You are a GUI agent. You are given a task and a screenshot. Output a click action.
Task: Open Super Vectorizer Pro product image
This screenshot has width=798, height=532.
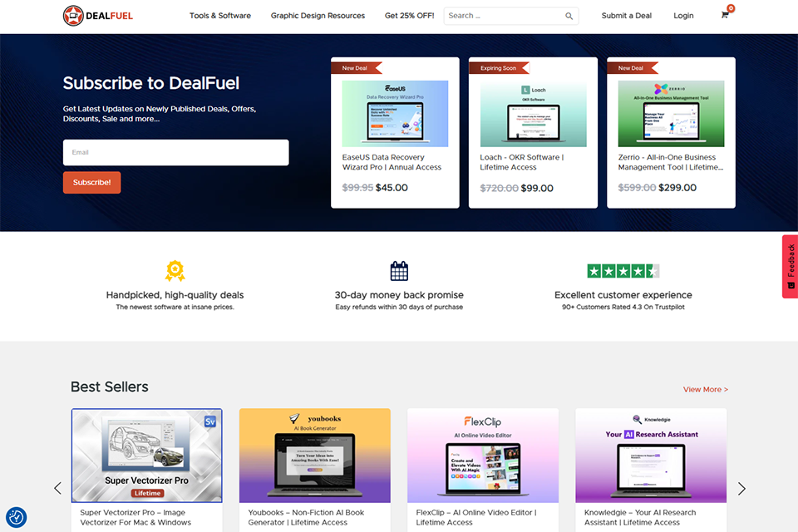click(146, 456)
